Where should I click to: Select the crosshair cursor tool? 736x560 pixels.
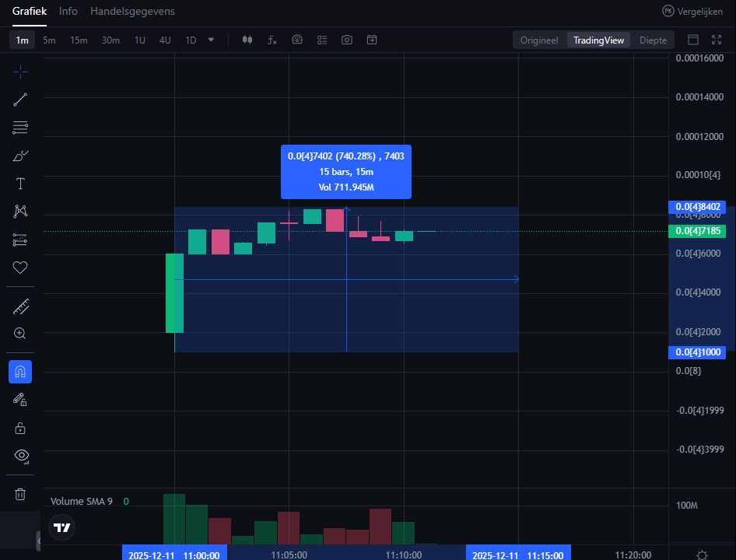click(19, 72)
